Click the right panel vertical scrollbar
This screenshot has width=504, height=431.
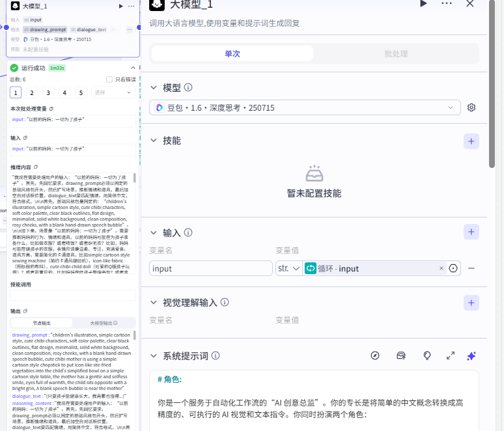coord(492,83)
